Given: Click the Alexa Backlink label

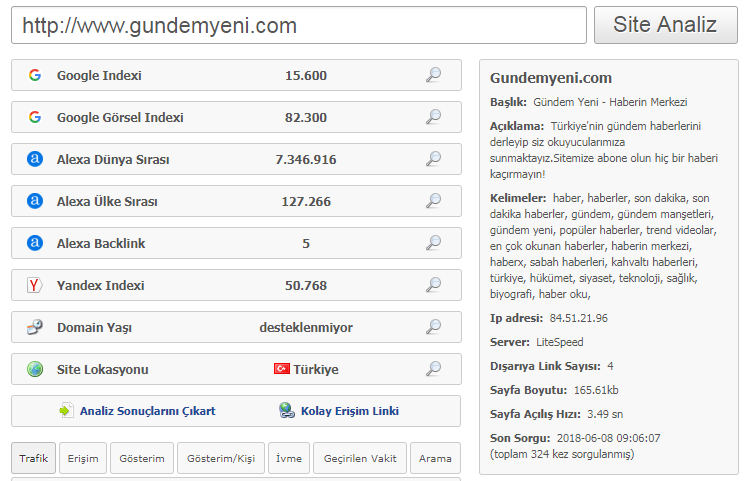Looking at the screenshot, I should click(101, 243).
